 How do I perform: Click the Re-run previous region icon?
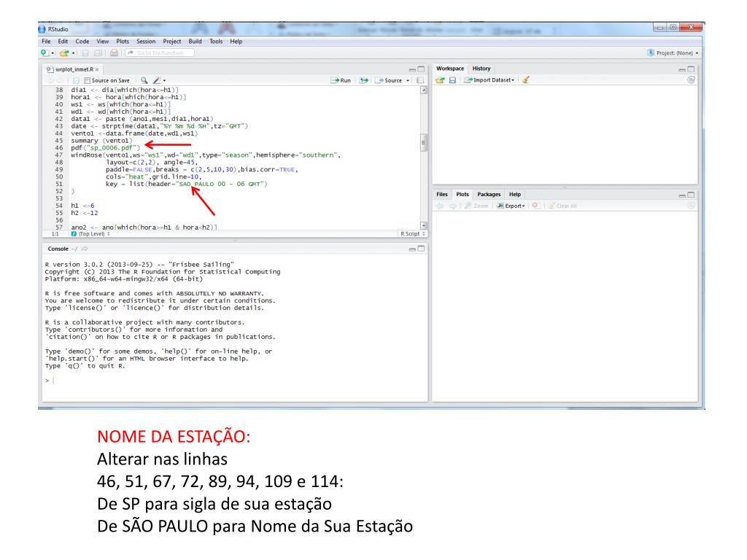364,80
